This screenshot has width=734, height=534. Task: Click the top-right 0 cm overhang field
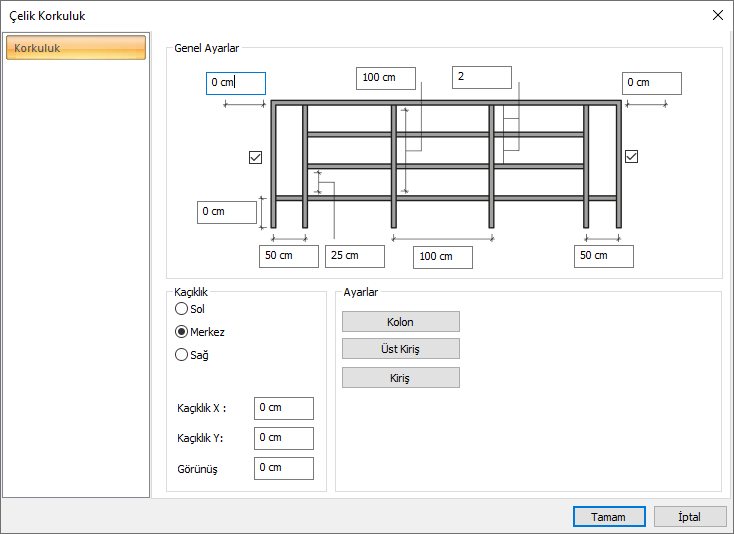tap(652, 83)
